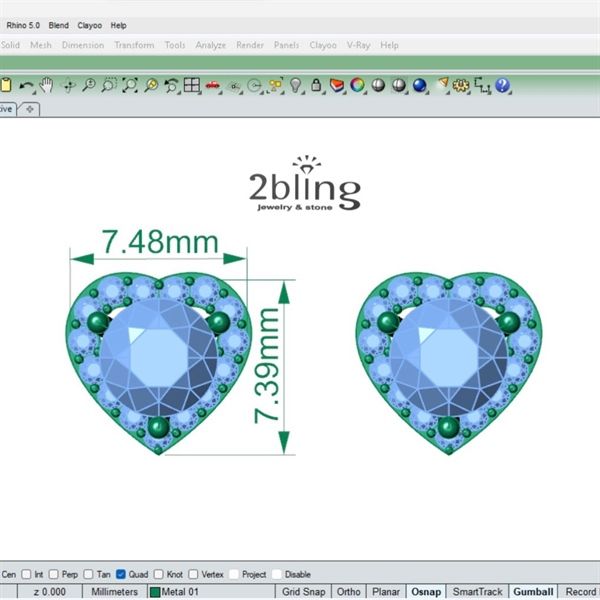
Task: Enable the Vertex osnap checkbox
Action: [x=194, y=575]
